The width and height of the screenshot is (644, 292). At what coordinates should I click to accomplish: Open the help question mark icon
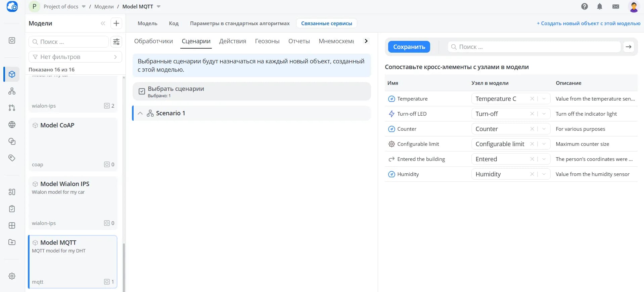point(585,6)
